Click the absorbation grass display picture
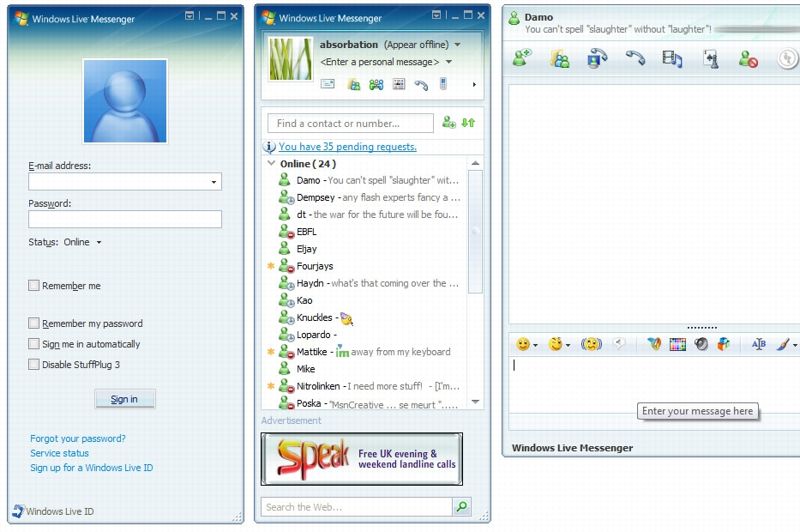Viewport: 800px width, 532px height. tap(290, 59)
